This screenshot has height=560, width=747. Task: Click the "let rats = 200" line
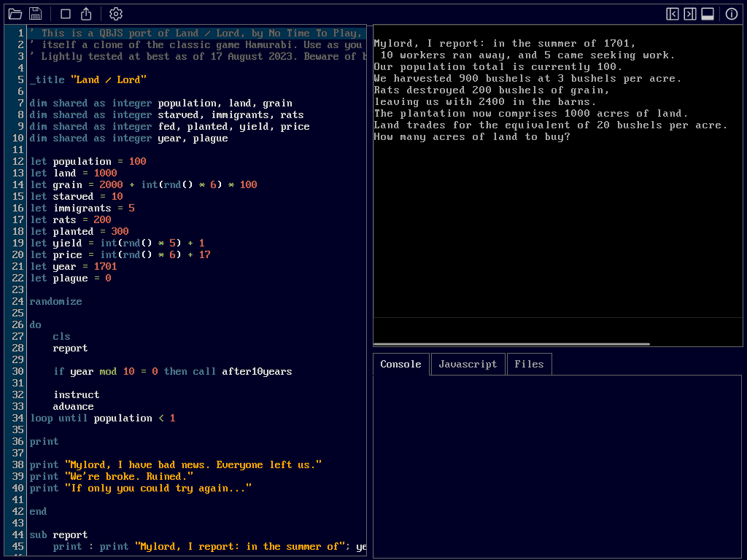[x=71, y=219]
